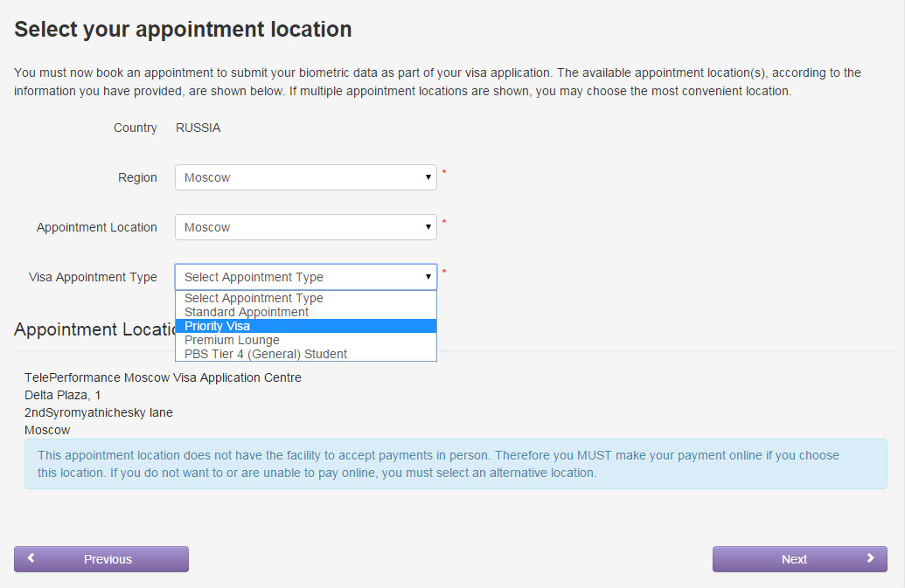
Task: Click the online payment notice box
Action: [456, 464]
